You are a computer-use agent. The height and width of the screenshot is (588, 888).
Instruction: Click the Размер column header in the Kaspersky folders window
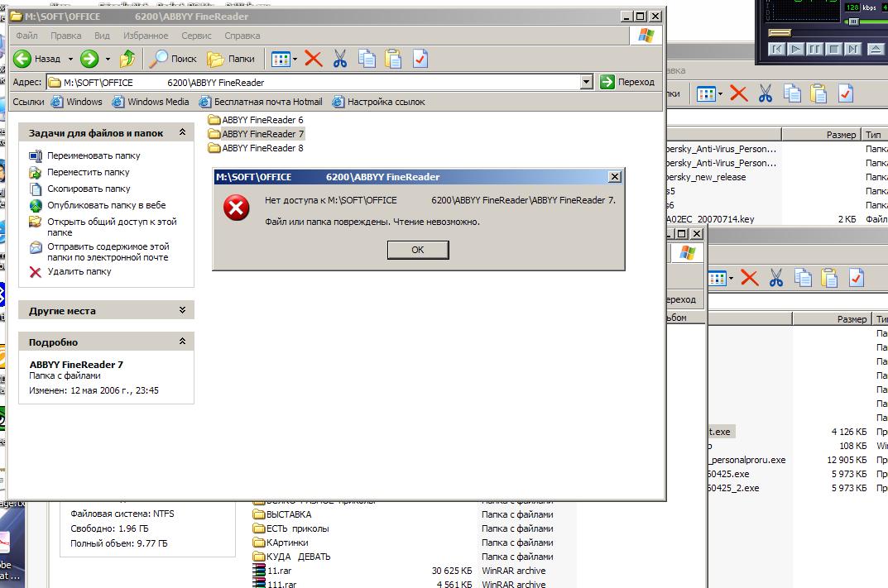(821, 135)
